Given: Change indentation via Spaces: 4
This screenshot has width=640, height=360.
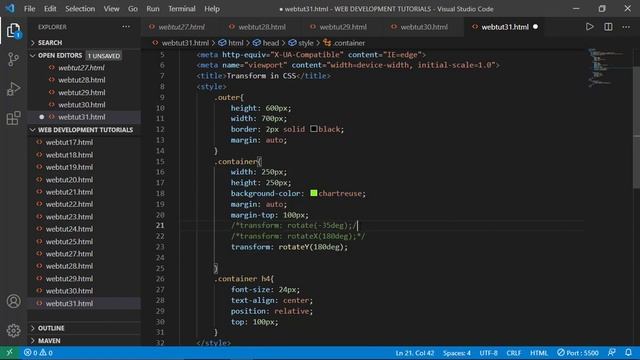Looking at the screenshot, I should (x=456, y=353).
